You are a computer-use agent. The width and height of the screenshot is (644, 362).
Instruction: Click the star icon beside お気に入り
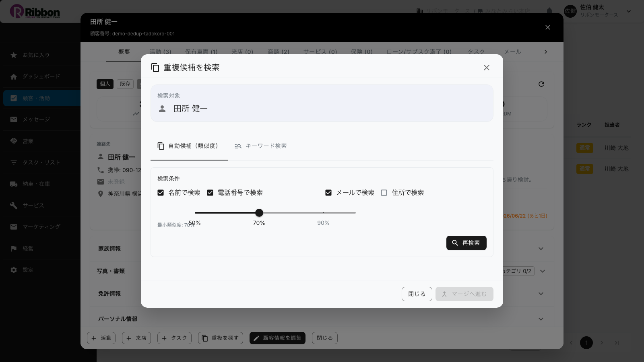point(14,55)
